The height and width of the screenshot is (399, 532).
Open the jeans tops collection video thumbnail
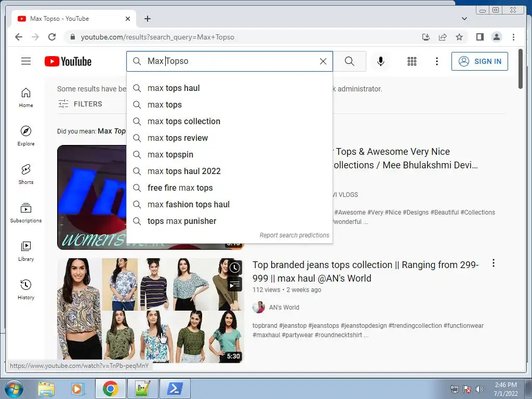tap(150, 311)
